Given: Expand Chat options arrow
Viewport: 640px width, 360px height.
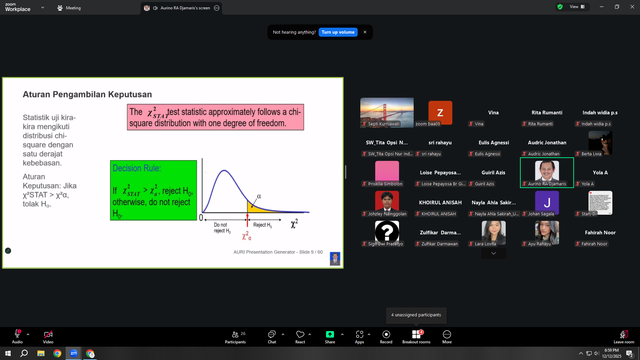Looking at the screenshot, I should (283, 334).
